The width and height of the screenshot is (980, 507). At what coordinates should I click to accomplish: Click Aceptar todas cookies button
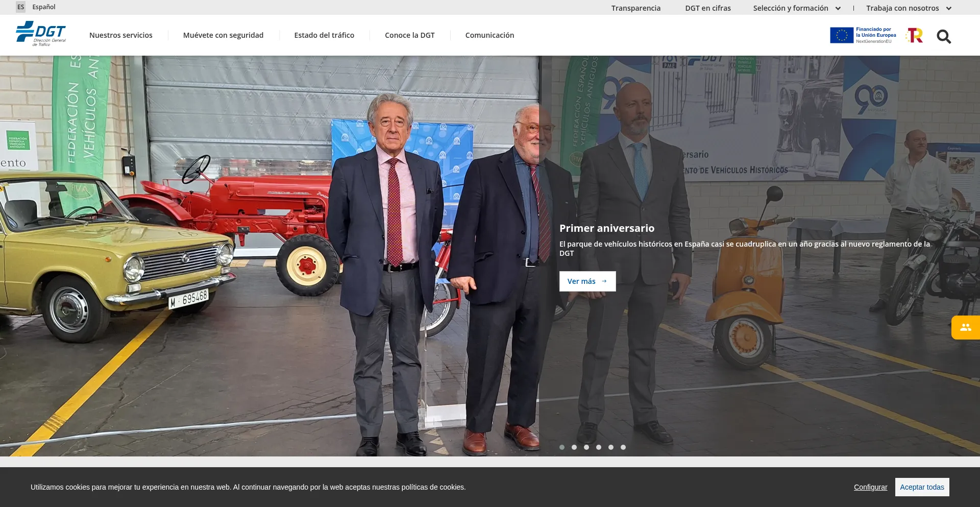pyautogui.click(x=922, y=487)
